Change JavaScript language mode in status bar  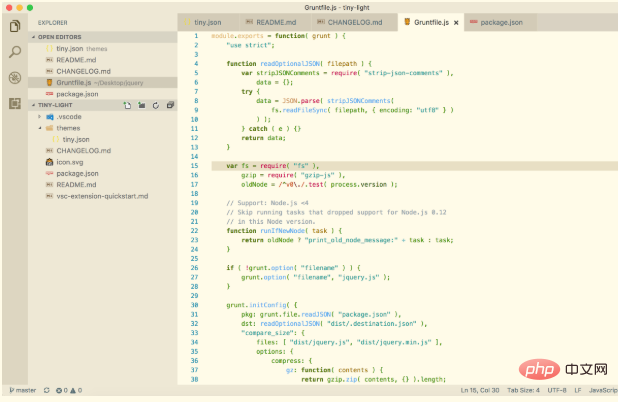coord(603,390)
